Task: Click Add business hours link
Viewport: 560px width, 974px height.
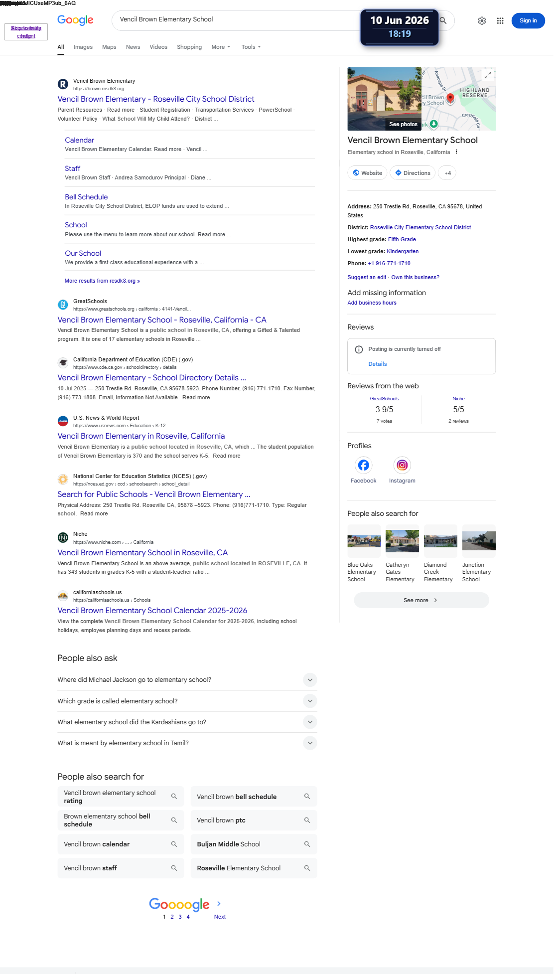Action: click(372, 303)
